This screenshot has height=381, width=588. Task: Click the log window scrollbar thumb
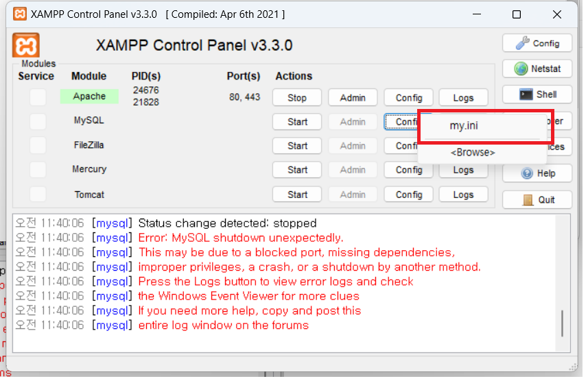(x=562, y=323)
